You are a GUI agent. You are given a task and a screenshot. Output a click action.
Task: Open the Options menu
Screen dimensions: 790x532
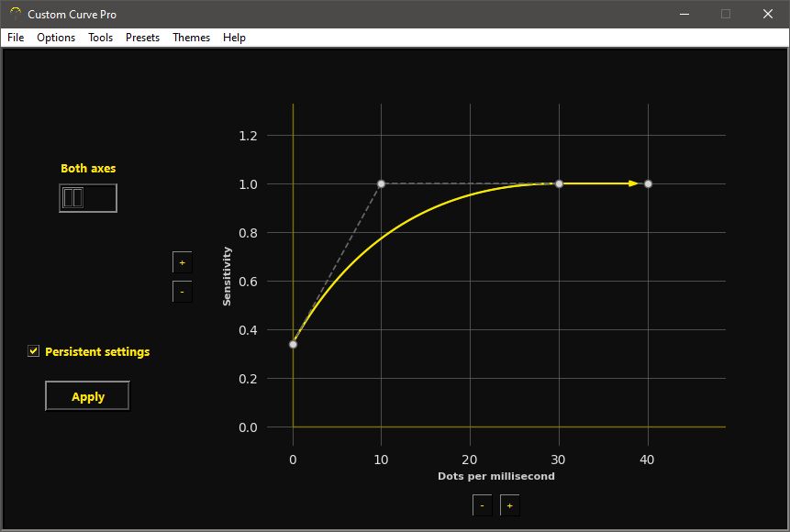pyautogui.click(x=56, y=38)
